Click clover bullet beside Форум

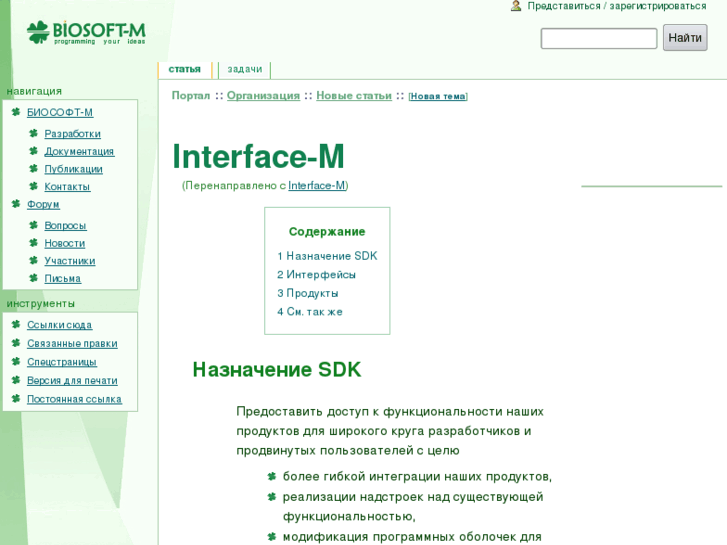[x=16, y=204]
